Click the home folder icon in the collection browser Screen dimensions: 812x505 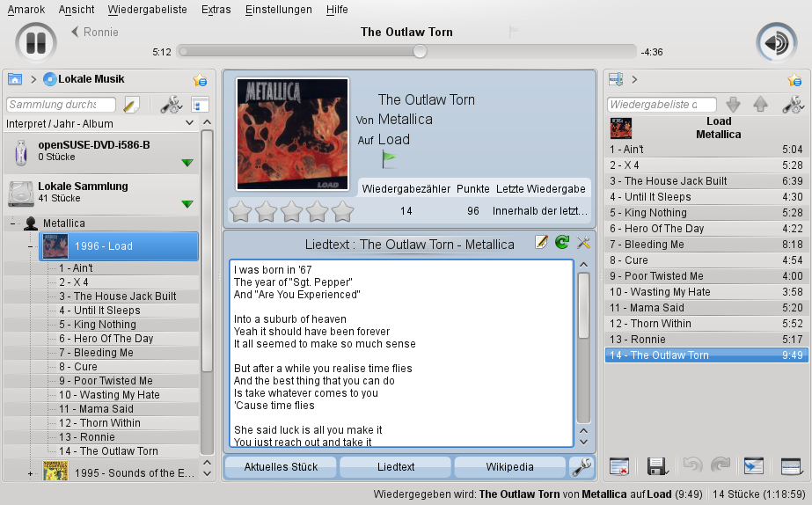click(x=15, y=79)
